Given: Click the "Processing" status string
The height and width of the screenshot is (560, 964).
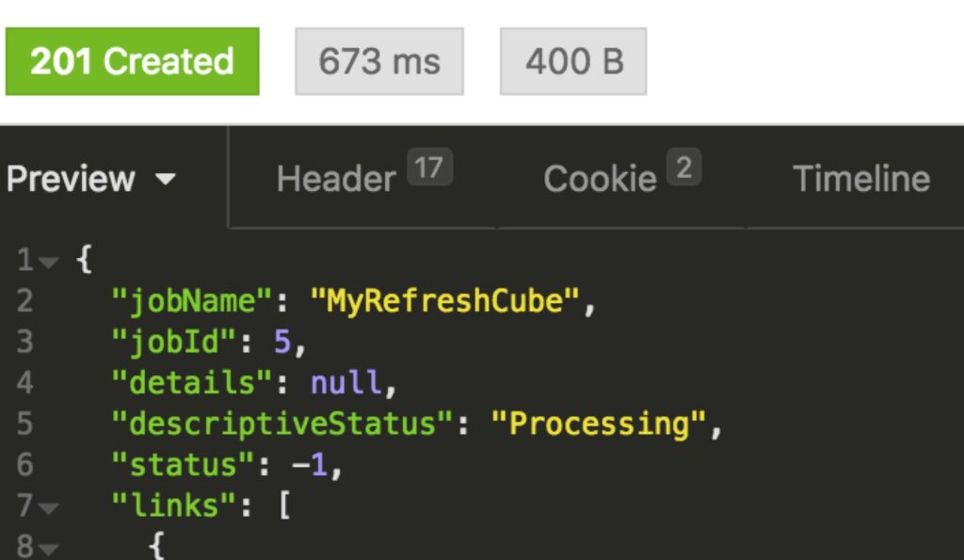Looking at the screenshot, I should (x=599, y=424).
